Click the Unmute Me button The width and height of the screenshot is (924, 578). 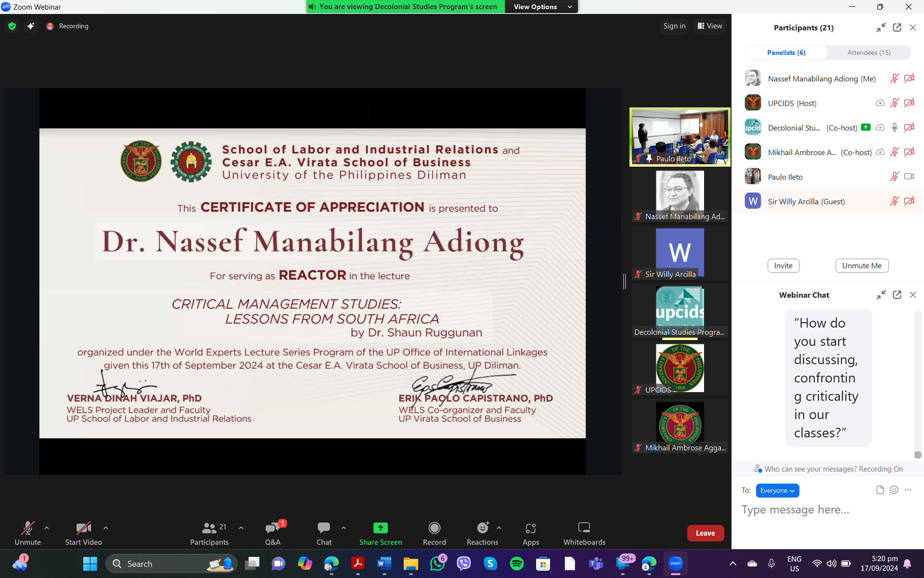pyautogui.click(x=861, y=265)
